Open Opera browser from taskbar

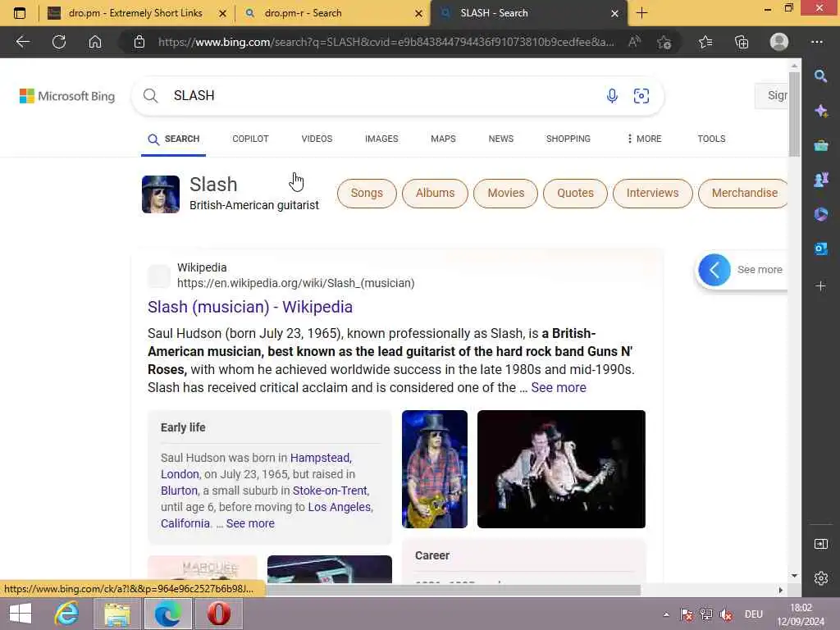point(218,614)
